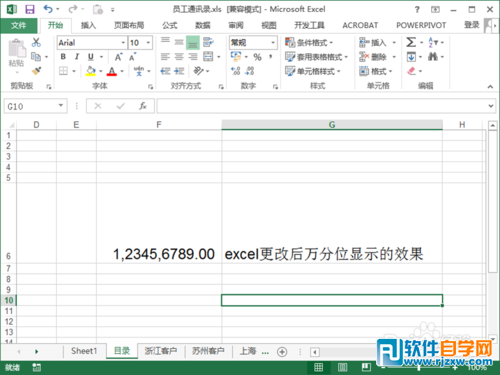Screen dimensions: 500x375
Task: Apply yellow fill color to cell
Action: coord(91,71)
